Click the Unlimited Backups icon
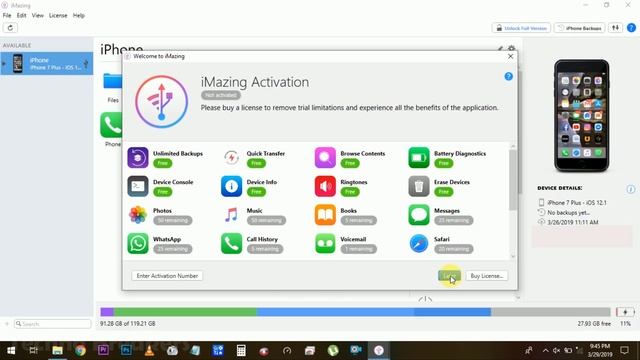Image resolution: width=640 pixels, height=360 pixels. click(138, 158)
